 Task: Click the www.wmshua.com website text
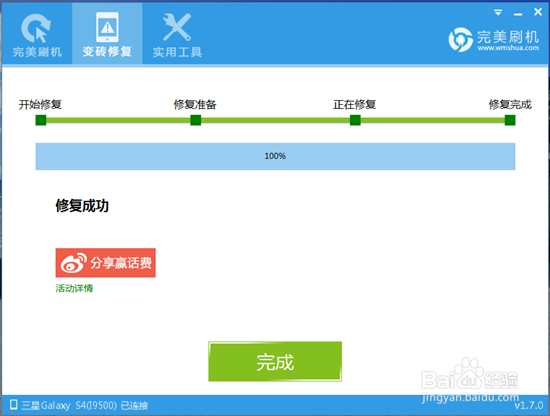tap(508, 48)
